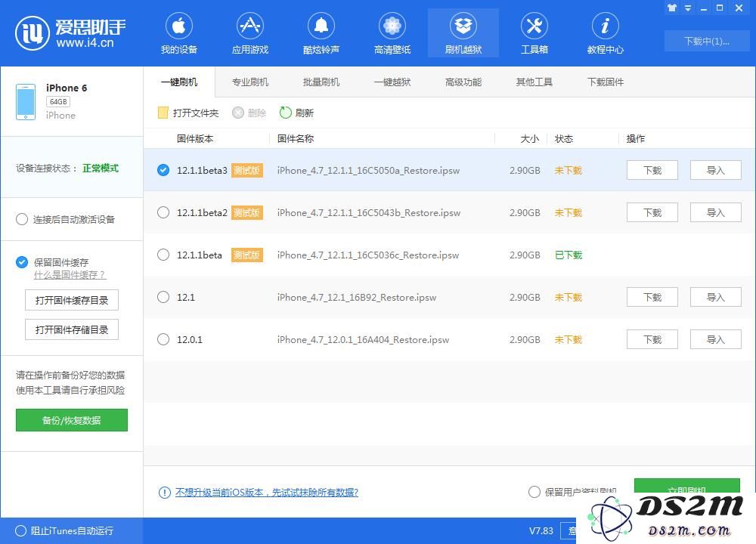This screenshot has height=544, width=756.
Task: Click 打开固件存储目录 button
Action: 72,329
